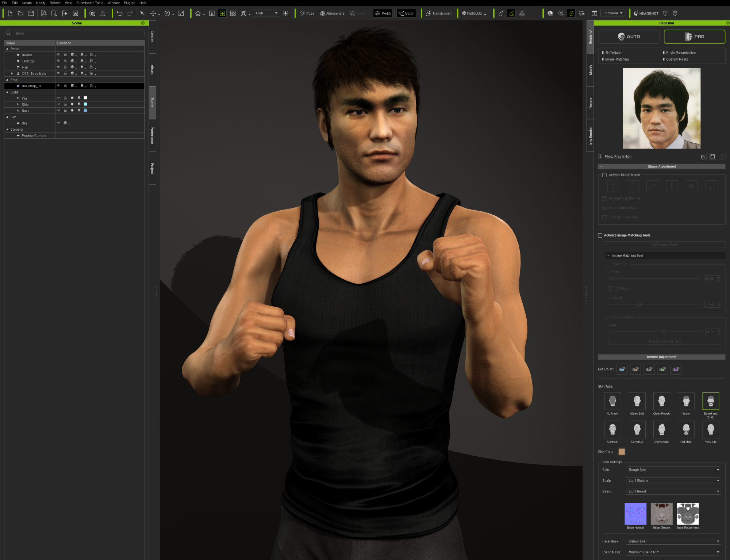Open the Modify toolbar button
This screenshot has height=560, width=730.
pyautogui.click(x=383, y=14)
